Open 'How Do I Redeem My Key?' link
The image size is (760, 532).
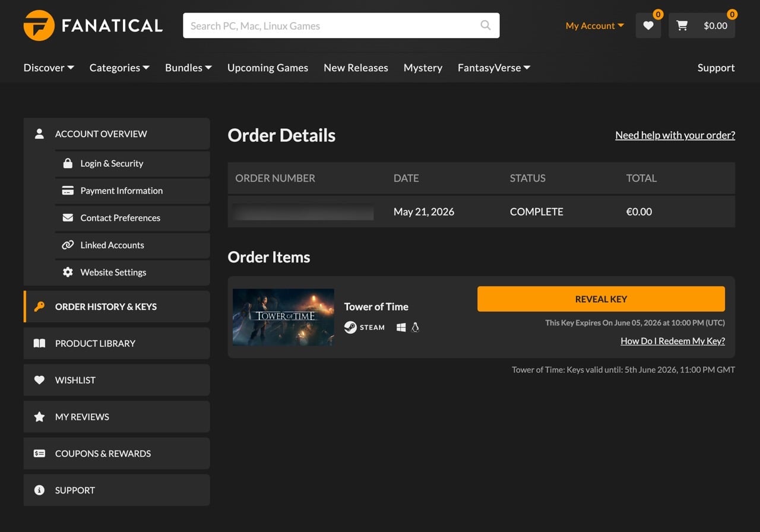pos(673,341)
